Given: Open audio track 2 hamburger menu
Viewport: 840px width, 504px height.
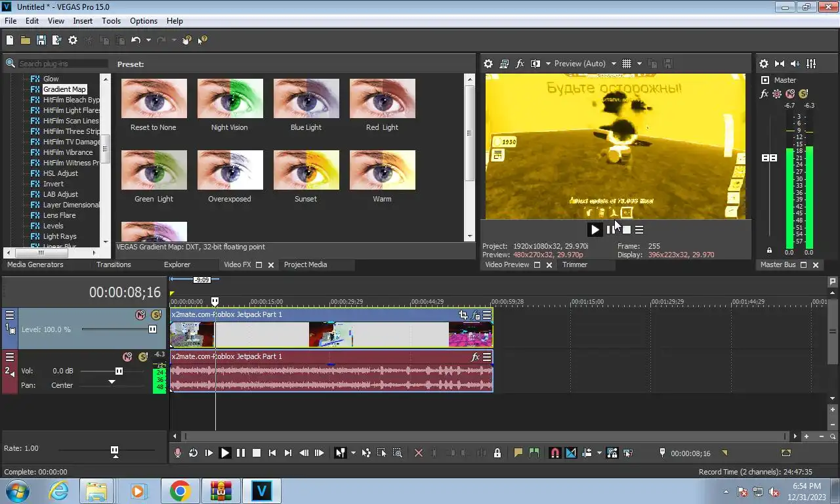Looking at the screenshot, I should [x=10, y=357].
